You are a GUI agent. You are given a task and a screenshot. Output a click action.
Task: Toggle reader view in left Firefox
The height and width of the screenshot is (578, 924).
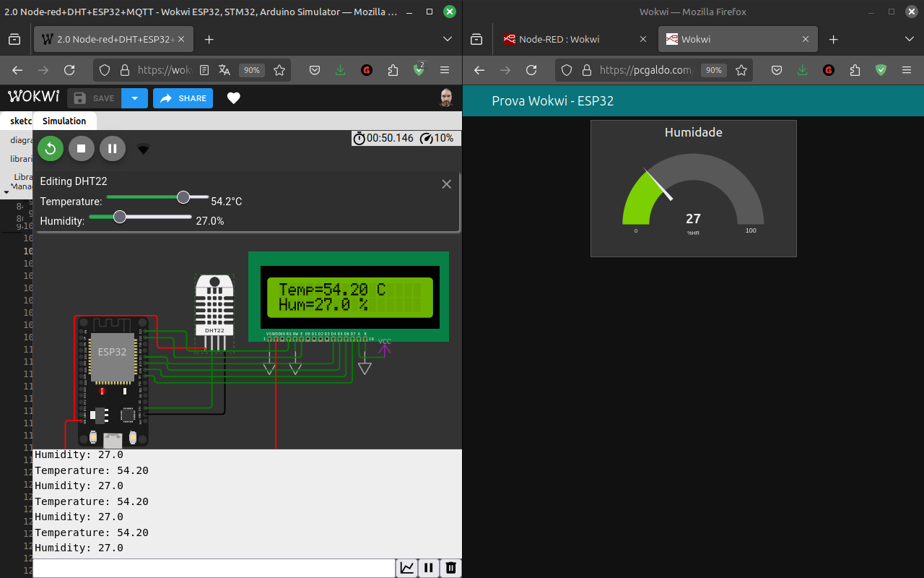click(204, 70)
